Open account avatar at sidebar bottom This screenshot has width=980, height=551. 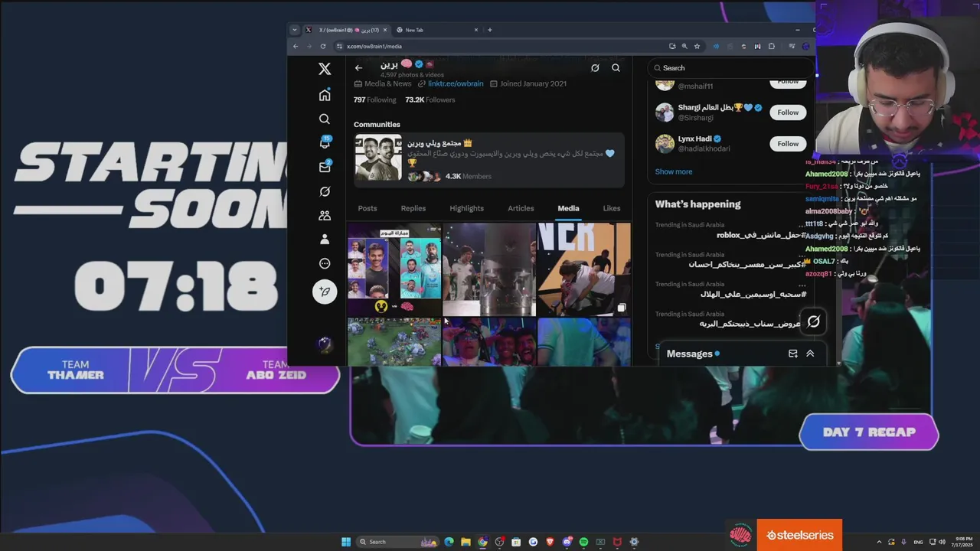pyautogui.click(x=325, y=344)
